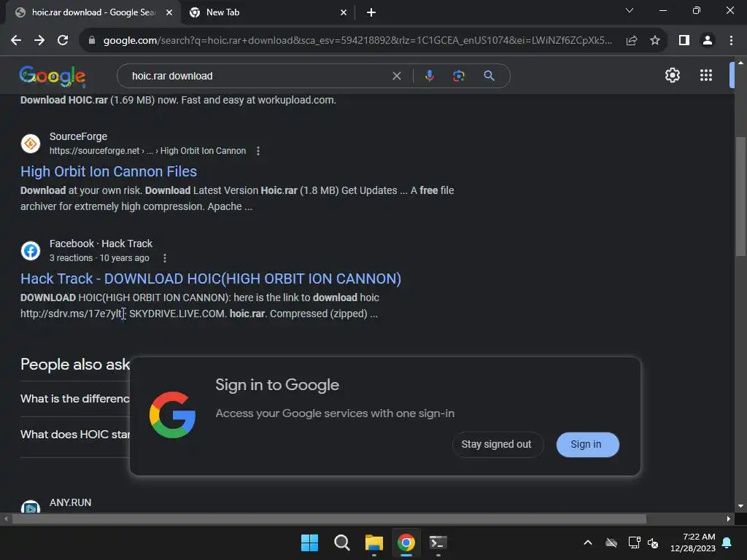Bookmark this page with the star
The width and height of the screenshot is (747, 560).
(655, 41)
